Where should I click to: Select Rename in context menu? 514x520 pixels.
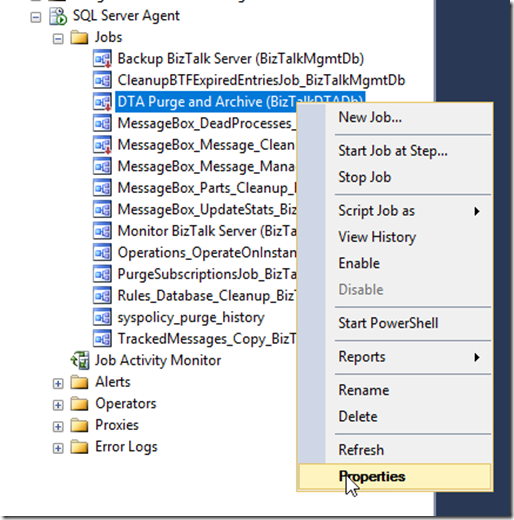point(395,390)
